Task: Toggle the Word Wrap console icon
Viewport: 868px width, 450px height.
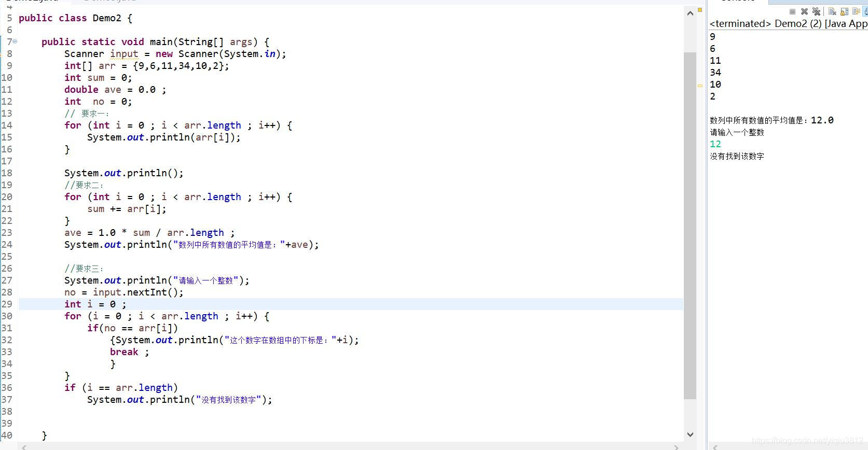Action: (856, 11)
